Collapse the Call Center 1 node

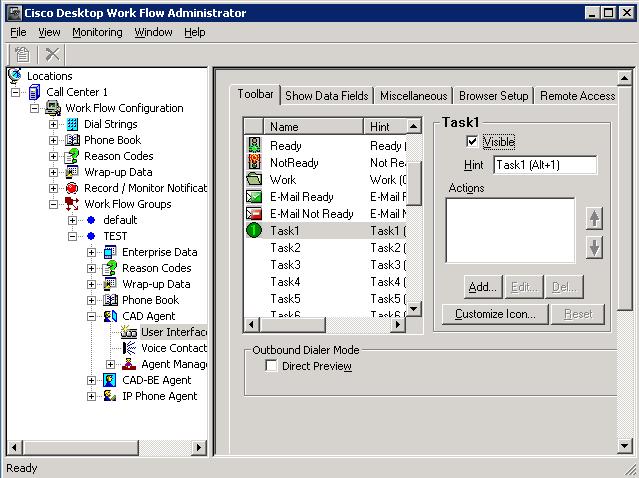pos(15,92)
